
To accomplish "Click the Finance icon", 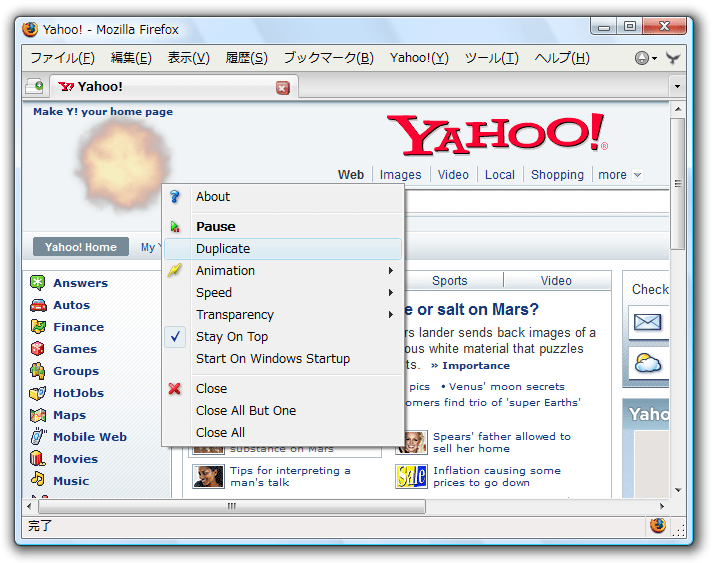I will point(38,327).
